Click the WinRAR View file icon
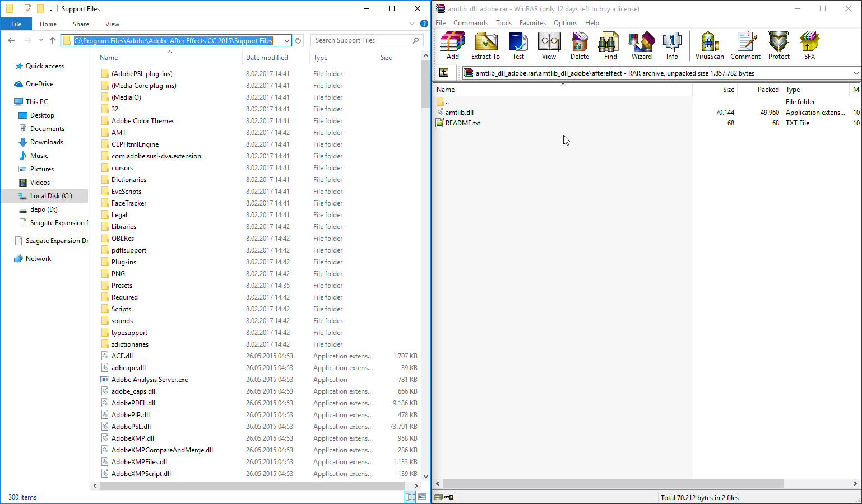The width and height of the screenshot is (862, 504). [549, 45]
